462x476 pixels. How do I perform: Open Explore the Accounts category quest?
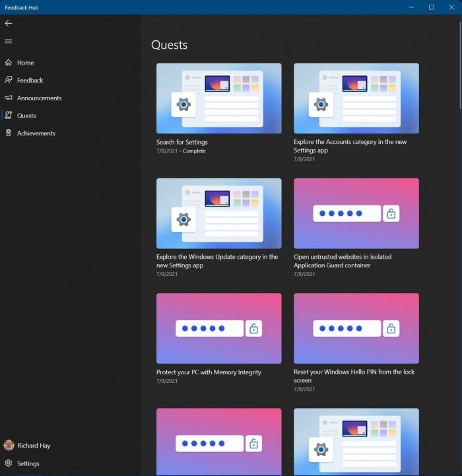(356, 98)
